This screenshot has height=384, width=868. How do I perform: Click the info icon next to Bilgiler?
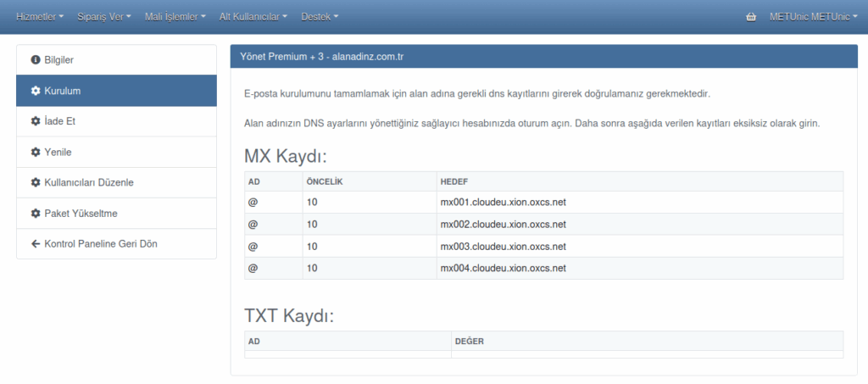point(36,60)
